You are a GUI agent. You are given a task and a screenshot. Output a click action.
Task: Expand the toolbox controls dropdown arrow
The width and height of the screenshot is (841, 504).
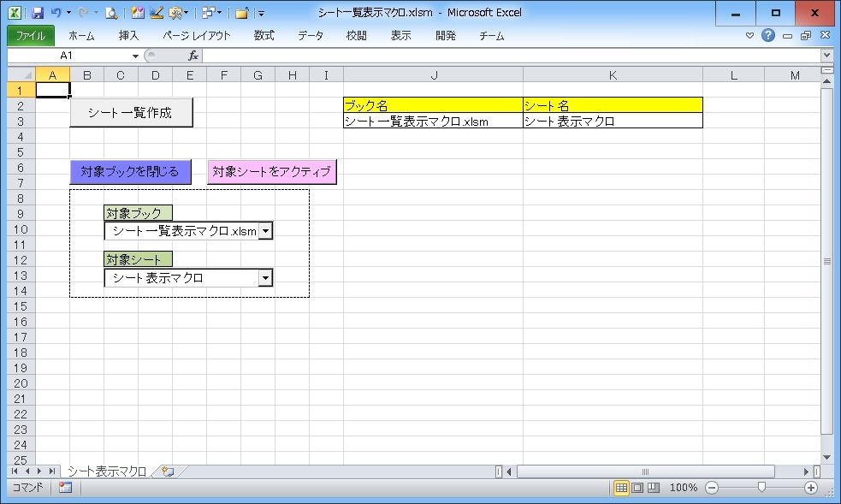click(x=187, y=13)
